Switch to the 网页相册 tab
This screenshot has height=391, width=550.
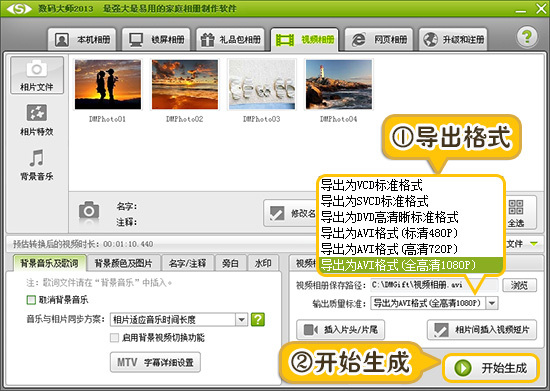coord(379,40)
